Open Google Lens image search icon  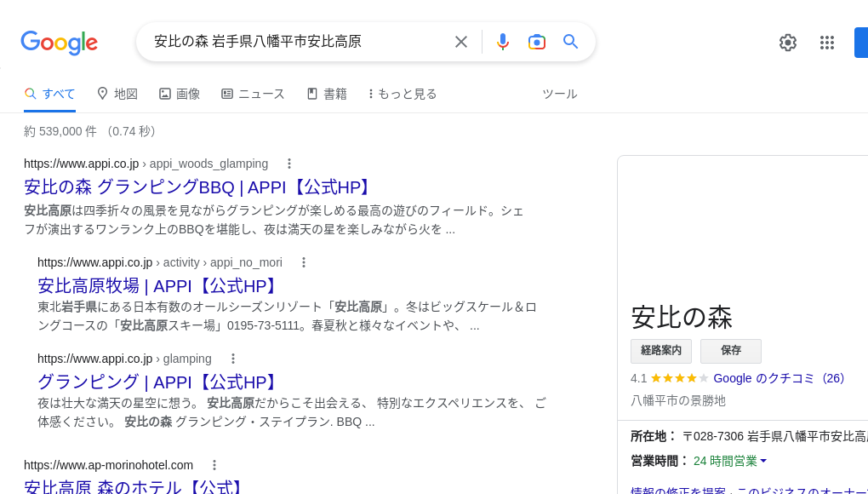[x=537, y=41]
